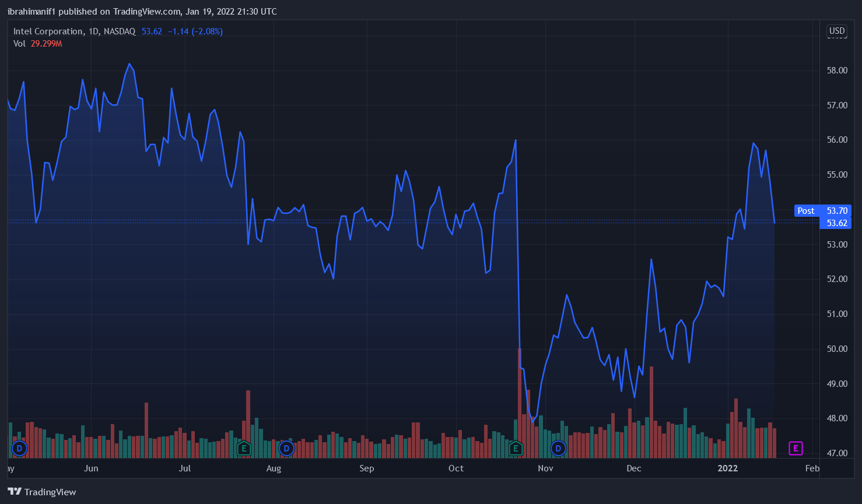Screen dimensions: 862x504
Task: Click the 1D interval in the chart legend
Action: pos(93,31)
